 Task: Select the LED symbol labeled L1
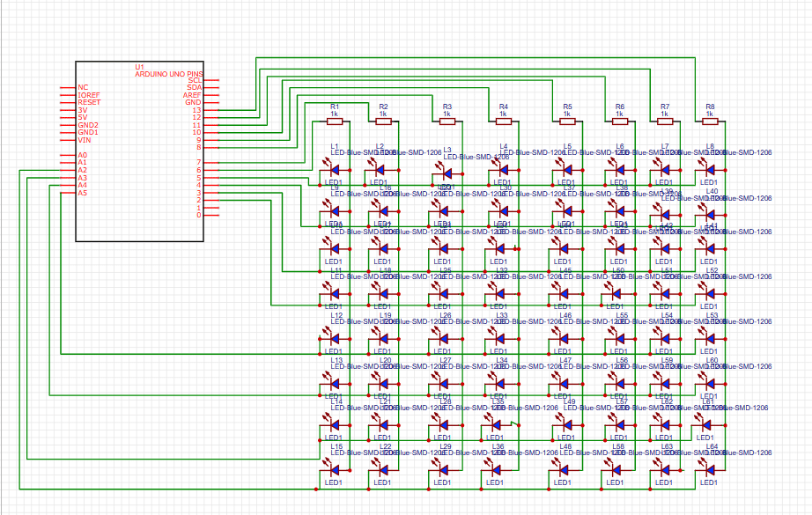(335, 170)
